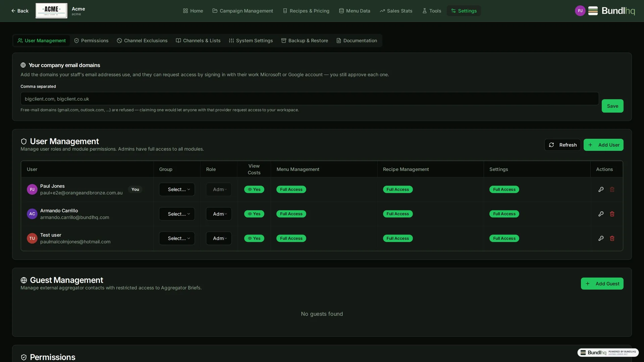The width and height of the screenshot is (644, 362).
Task: Open Sales Stats in top navigation
Action: (x=396, y=11)
